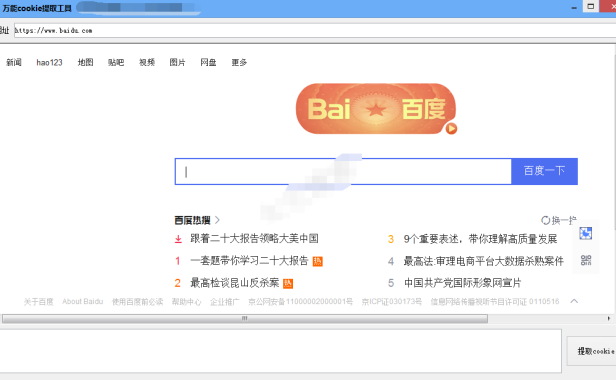The width and height of the screenshot is (616, 380).
Task: Expand 百度热搜 chevron arrow
Action: pyautogui.click(x=217, y=220)
